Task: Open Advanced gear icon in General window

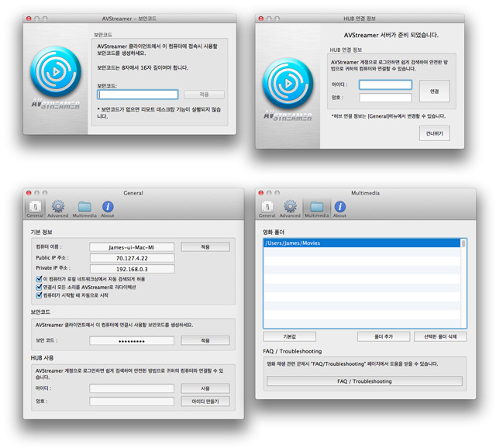Action: click(x=58, y=208)
